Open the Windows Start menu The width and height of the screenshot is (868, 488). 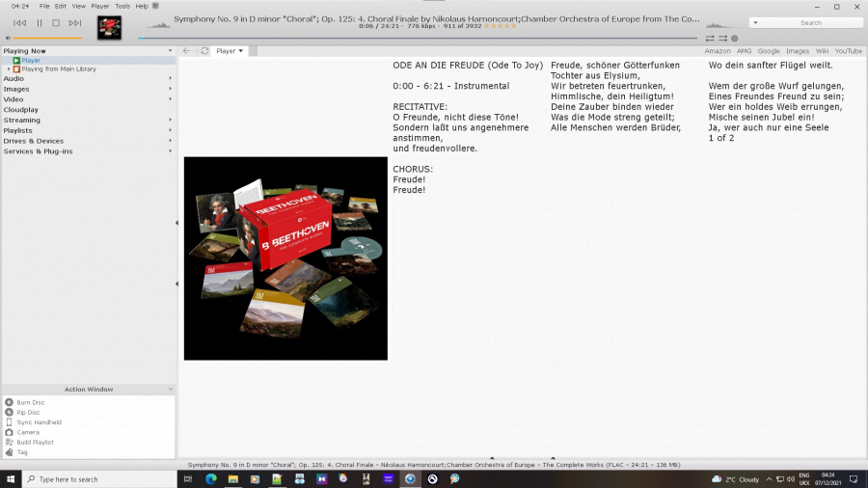(11, 479)
